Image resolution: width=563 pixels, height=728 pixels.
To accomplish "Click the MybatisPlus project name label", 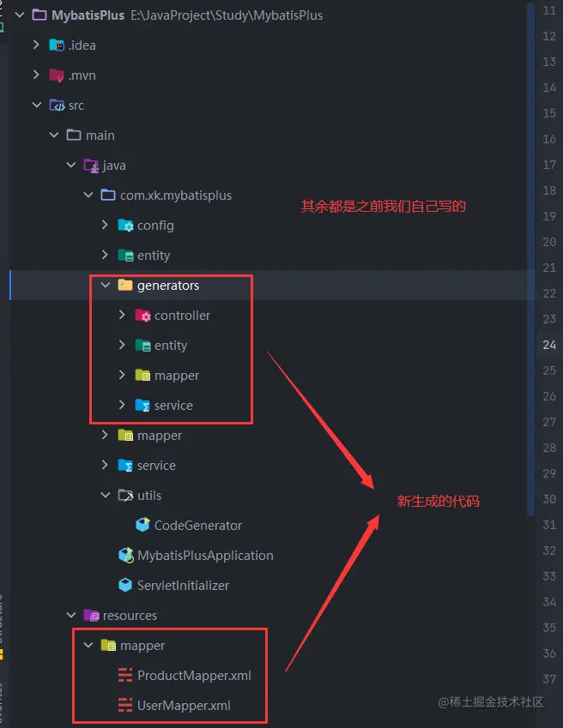I will tap(88, 15).
